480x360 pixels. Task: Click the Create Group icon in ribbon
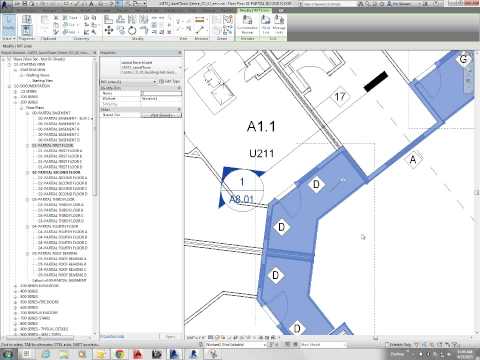click(228, 20)
